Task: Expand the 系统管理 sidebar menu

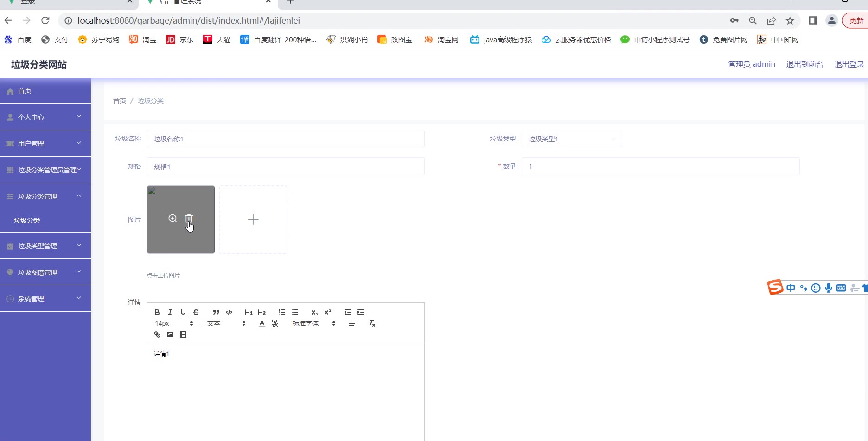Action: [45, 299]
